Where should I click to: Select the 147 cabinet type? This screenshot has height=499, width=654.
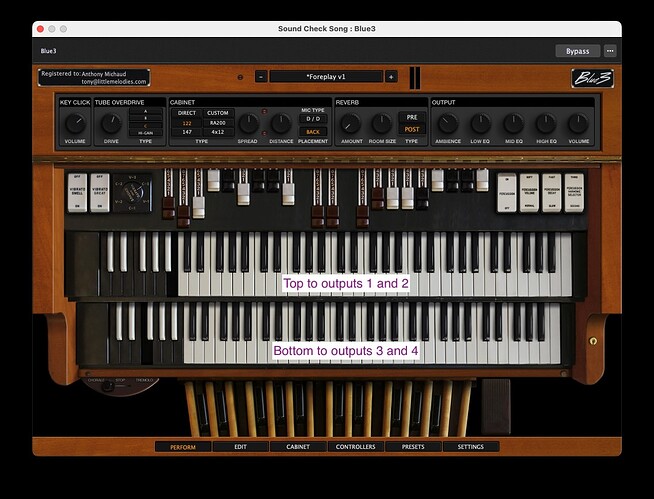(x=186, y=132)
